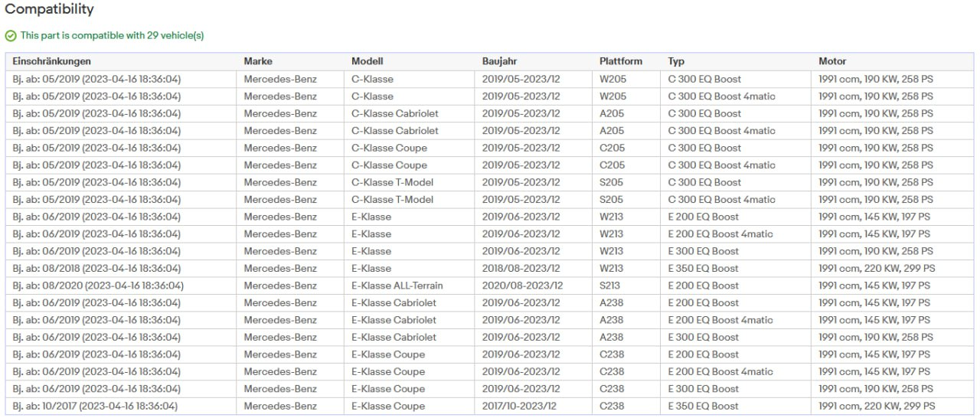Click E 350 EQ Boost in W213 row
Screen dimensions: 980x418
tap(703, 269)
